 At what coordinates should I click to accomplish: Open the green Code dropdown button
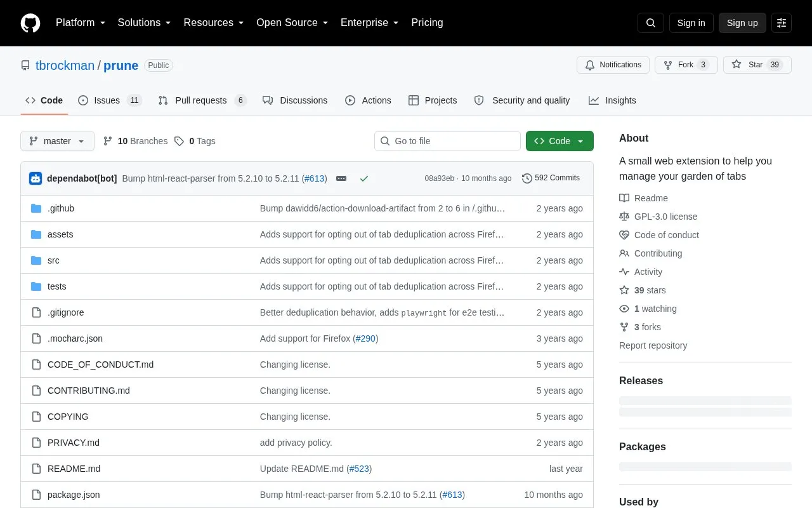click(x=560, y=141)
